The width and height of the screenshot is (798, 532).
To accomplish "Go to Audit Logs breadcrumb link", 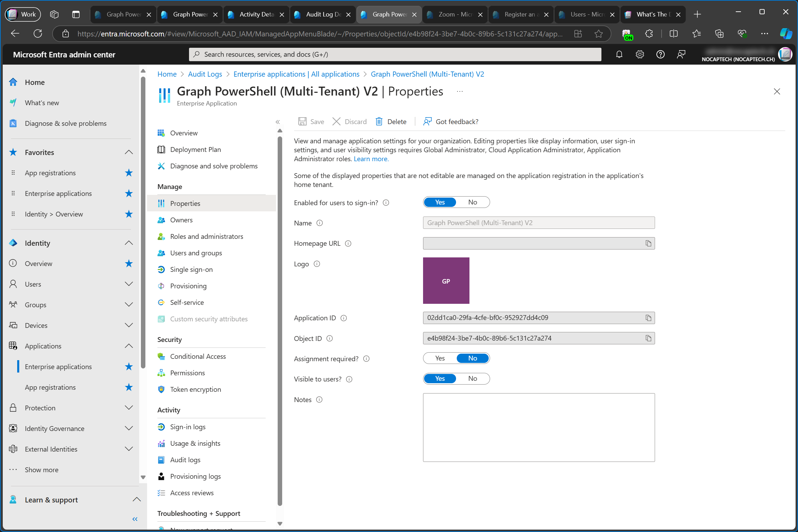I will click(205, 74).
